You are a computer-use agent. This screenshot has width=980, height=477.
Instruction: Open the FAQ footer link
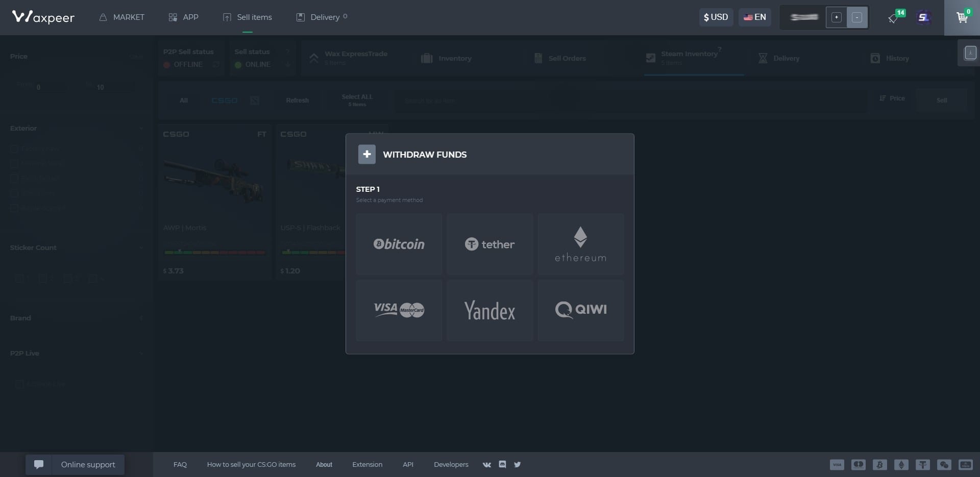180,465
